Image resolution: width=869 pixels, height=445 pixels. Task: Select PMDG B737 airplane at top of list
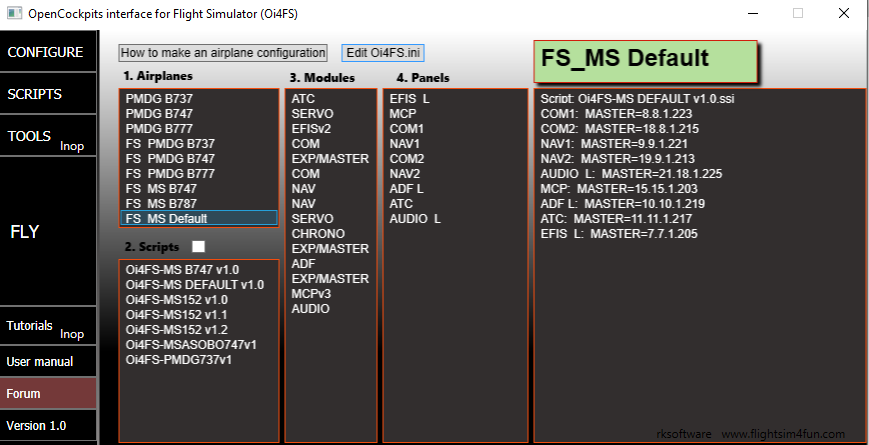199,99
